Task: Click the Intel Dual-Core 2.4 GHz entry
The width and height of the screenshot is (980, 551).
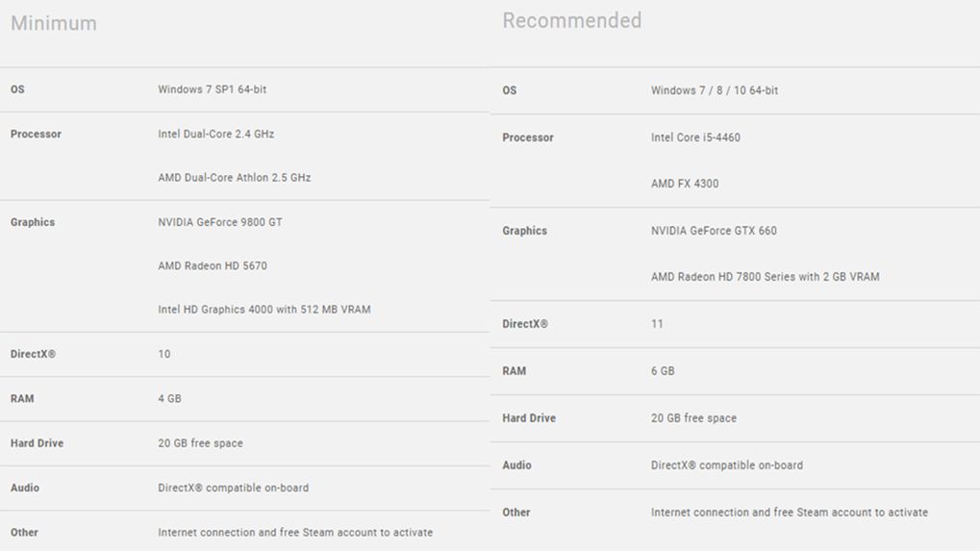Action: (215, 134)
